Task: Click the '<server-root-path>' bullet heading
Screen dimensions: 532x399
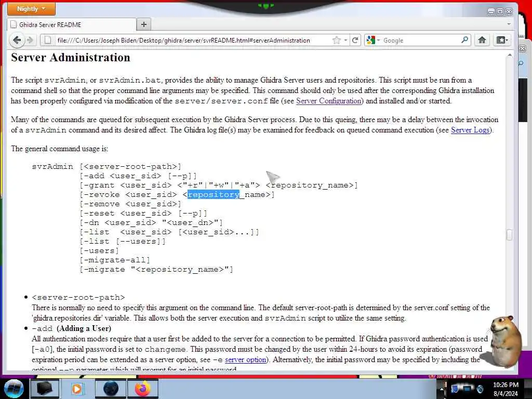Action: click(x=78, y=298)
